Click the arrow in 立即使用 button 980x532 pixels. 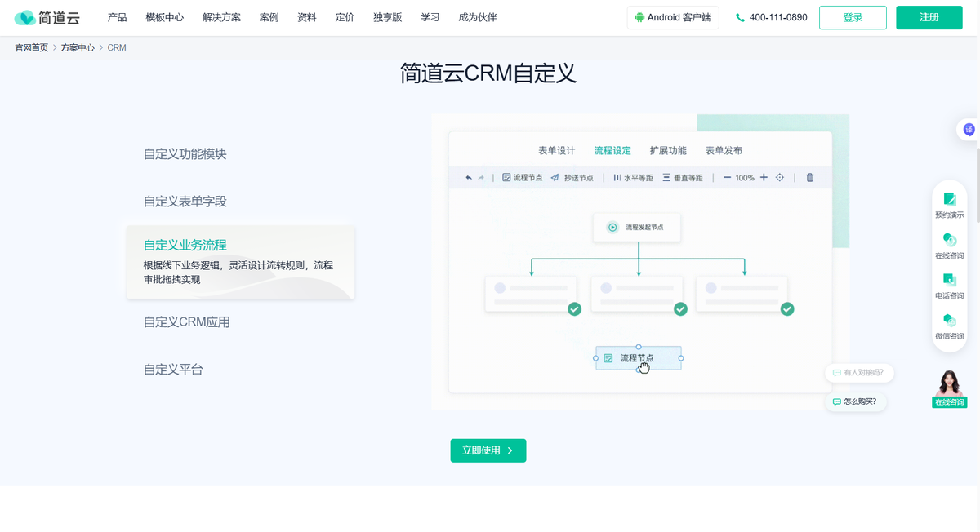510,450
